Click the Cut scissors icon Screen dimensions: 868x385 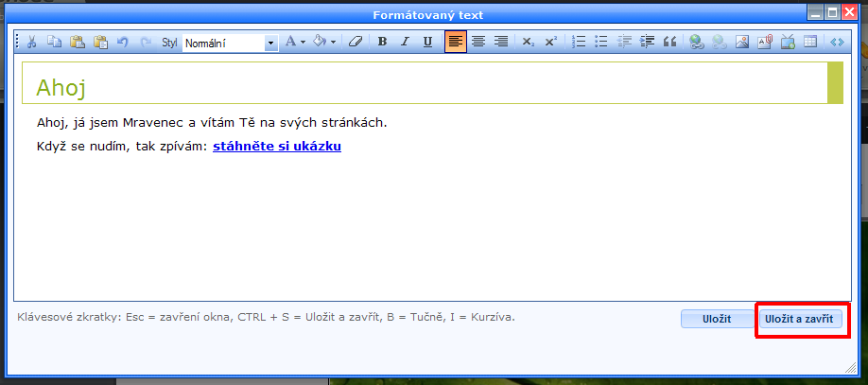coord(31,42)
